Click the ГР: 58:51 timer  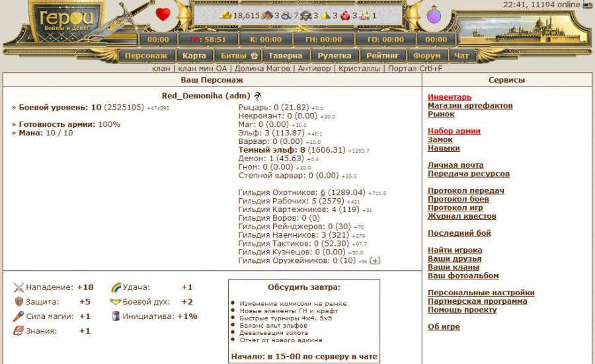click(208, 40)
